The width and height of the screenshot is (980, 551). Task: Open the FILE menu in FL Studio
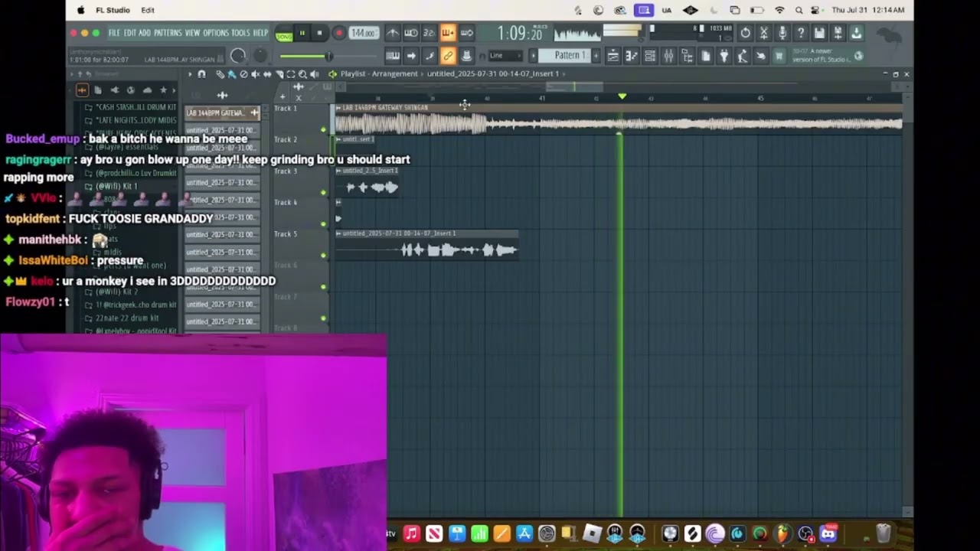pyautogui.click(x=114, y=33)
